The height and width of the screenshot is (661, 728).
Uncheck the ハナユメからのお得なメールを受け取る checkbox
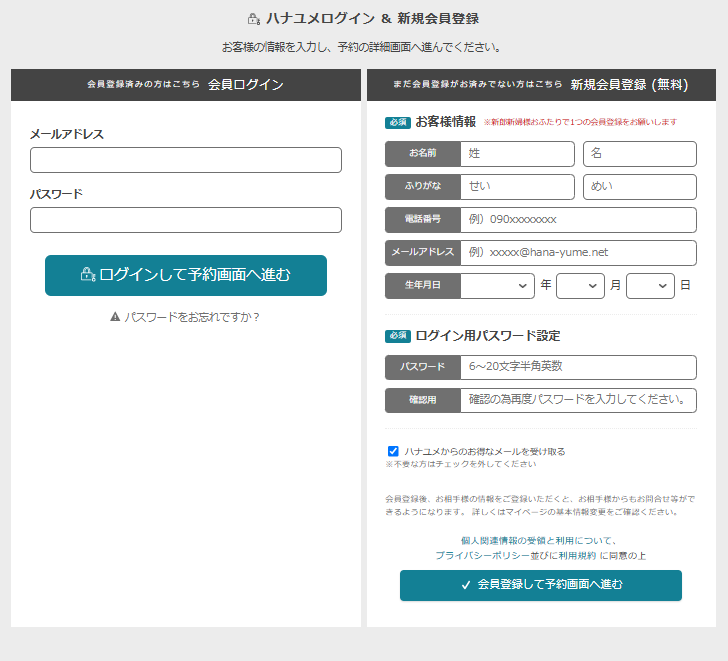[x=393, y=451]
